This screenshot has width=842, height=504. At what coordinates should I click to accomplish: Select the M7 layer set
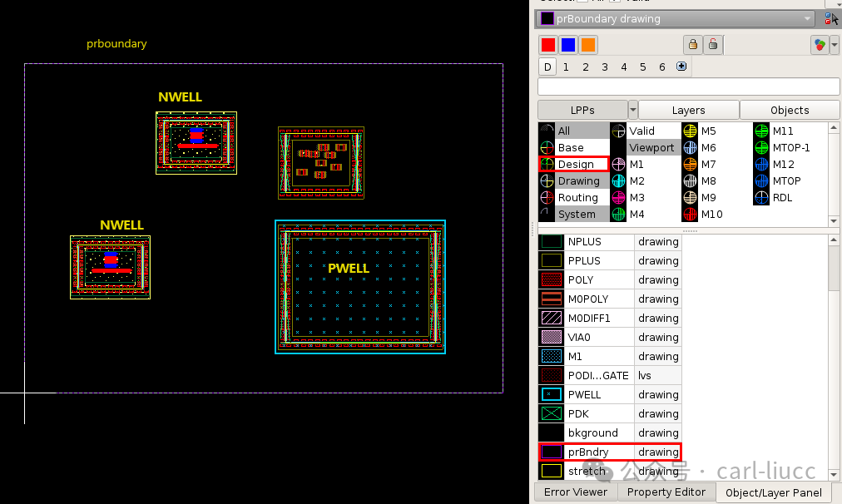(717, 164)
